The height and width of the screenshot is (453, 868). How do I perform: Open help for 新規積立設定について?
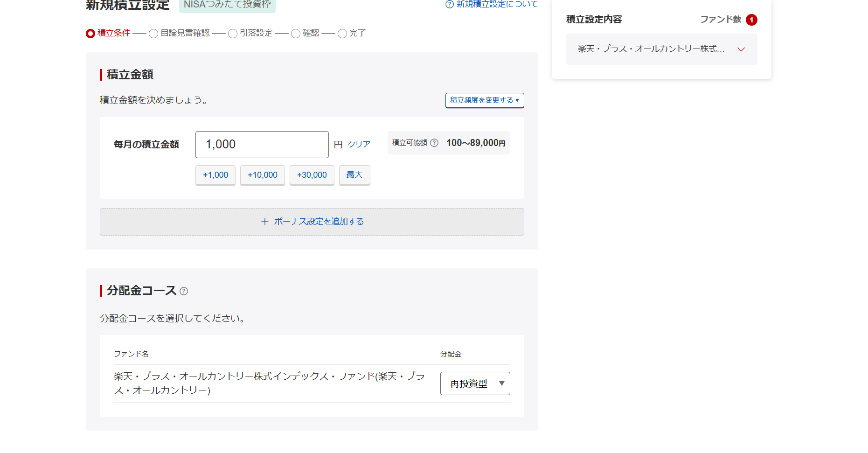(x=492, y=4)
